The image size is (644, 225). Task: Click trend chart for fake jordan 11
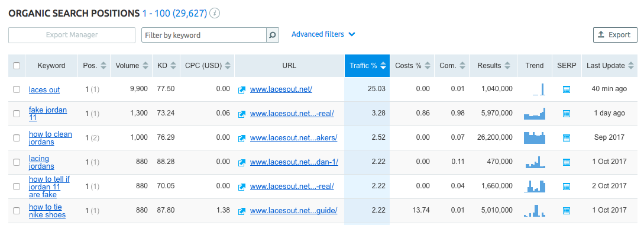535,114
